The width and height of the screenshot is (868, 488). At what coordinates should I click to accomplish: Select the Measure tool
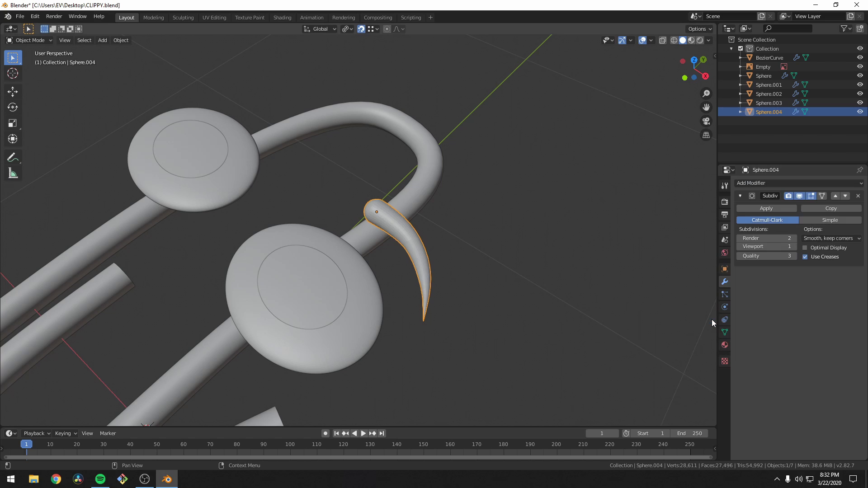(13, 173)
